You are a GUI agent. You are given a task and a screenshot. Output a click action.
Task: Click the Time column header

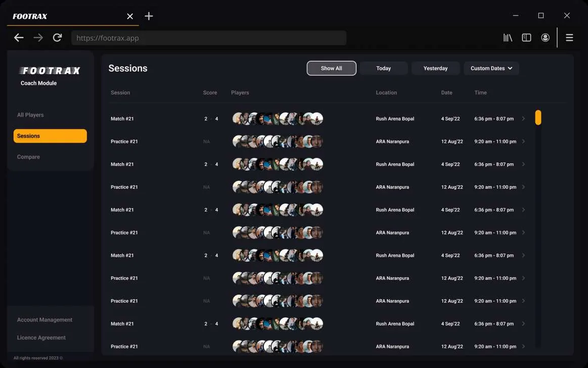(x=480, y=92)
